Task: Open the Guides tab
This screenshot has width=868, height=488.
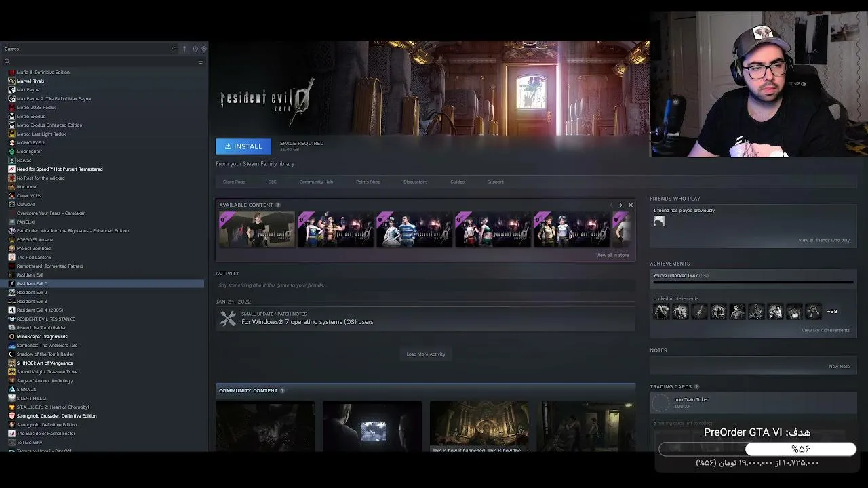Action: (457, 182)
